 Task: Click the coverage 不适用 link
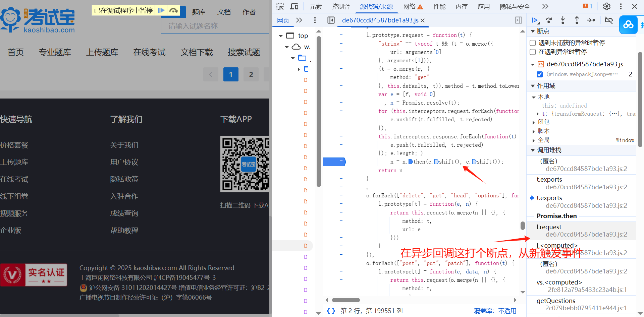point(507,311)
